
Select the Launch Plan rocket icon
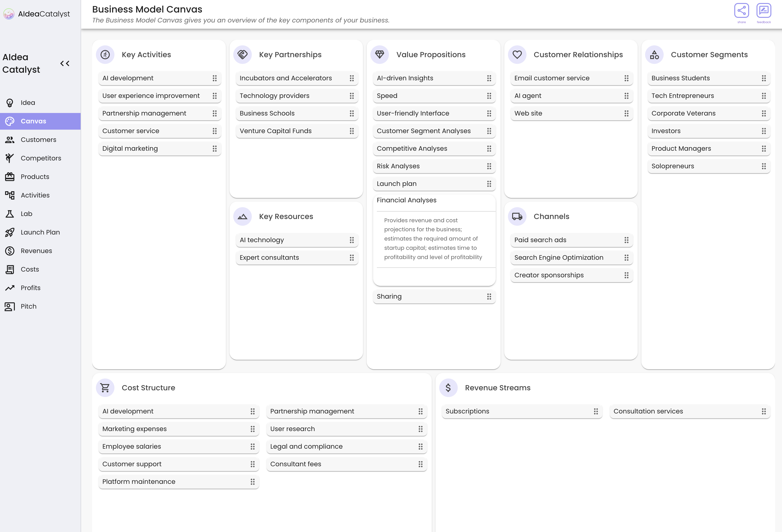tap(10, 232)
